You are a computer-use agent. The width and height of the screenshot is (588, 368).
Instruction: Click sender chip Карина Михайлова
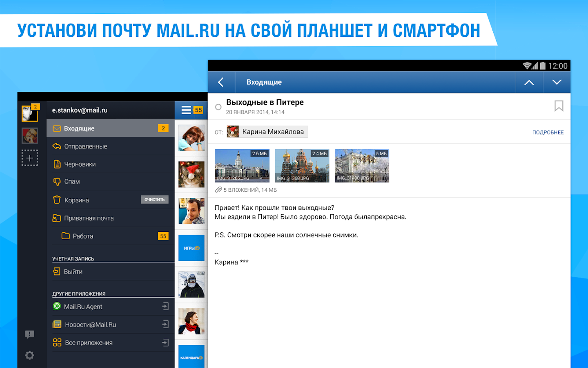267,132
